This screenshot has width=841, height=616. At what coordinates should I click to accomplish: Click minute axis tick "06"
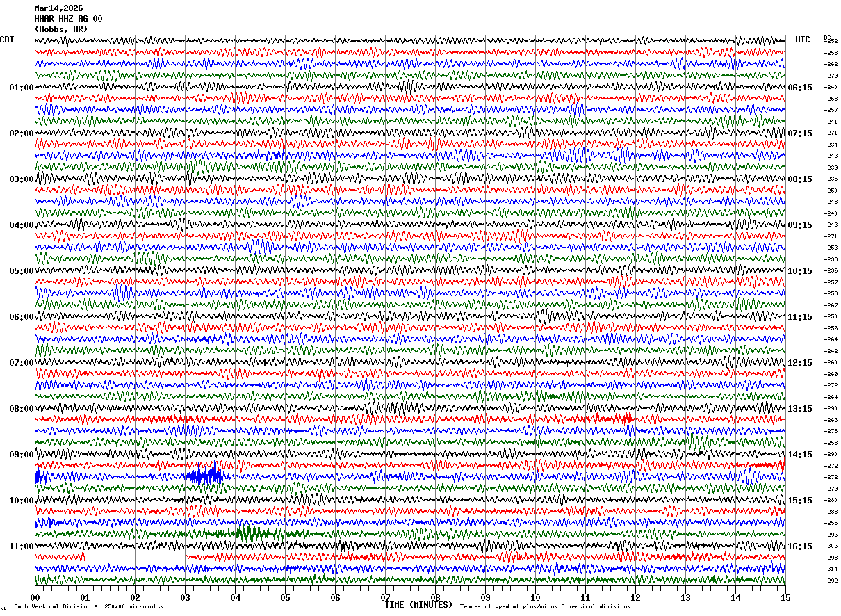pos(335,597)
